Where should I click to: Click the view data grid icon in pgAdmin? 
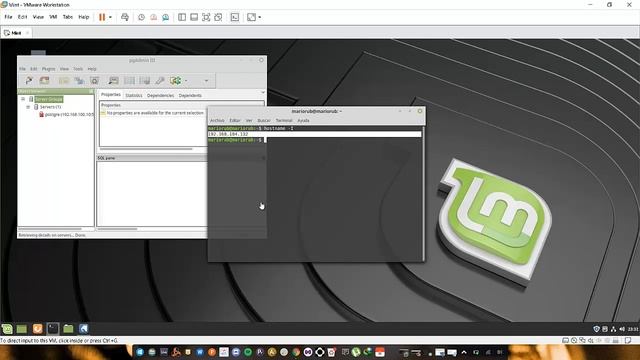pos(129,80)
